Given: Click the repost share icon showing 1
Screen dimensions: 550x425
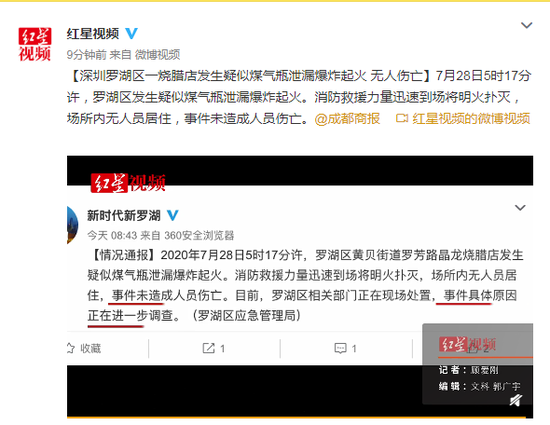Looking at the screenshot, I should (214, 348).
